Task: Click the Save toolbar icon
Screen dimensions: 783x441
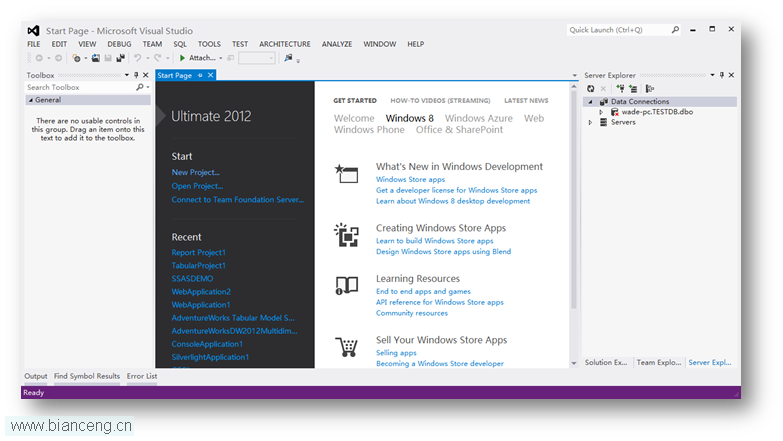Action: 108,58
